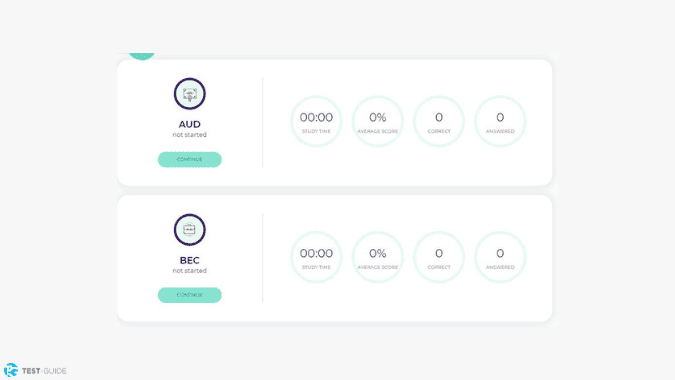
Task: Click the AUD 00:00 timer value
Action: (316, 117)
